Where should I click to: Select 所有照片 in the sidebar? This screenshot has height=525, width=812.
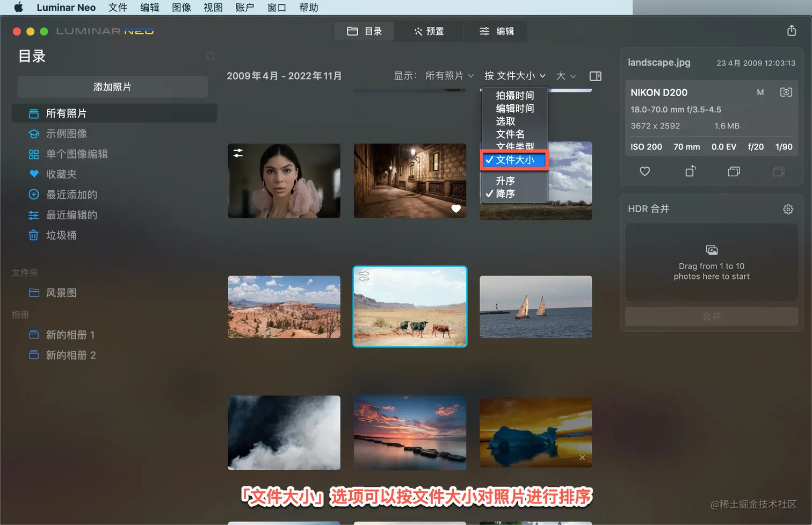point(114,113)
